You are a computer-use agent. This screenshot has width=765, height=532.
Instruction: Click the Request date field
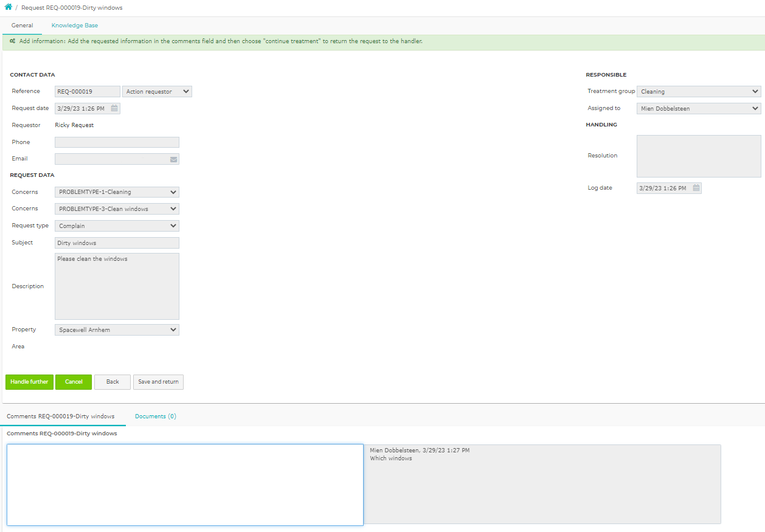88,109
